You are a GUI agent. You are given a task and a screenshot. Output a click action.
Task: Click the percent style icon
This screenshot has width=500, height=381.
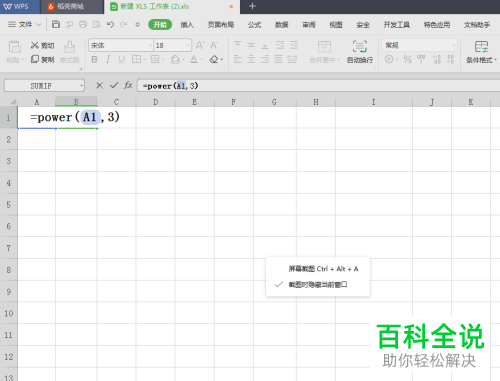coord(407,59)
